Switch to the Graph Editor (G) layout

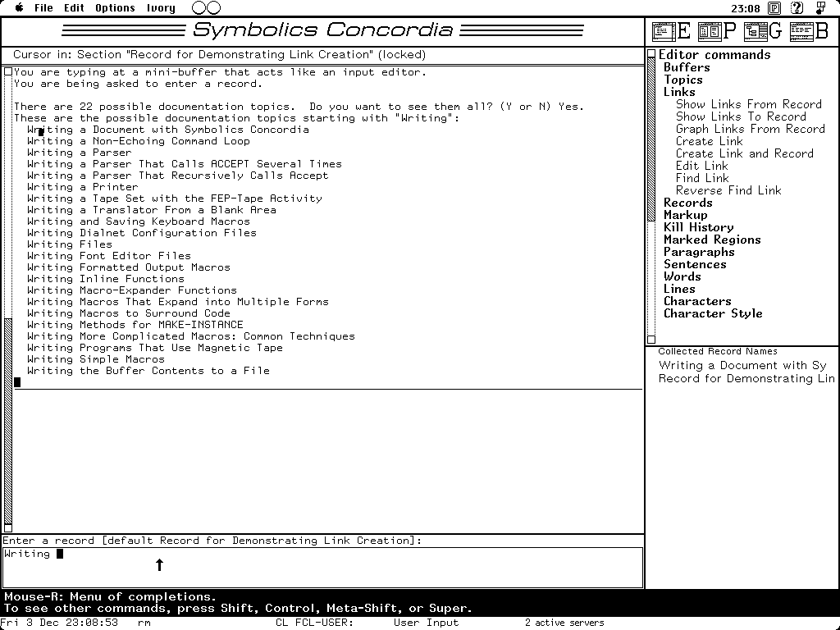coord(763,31)
